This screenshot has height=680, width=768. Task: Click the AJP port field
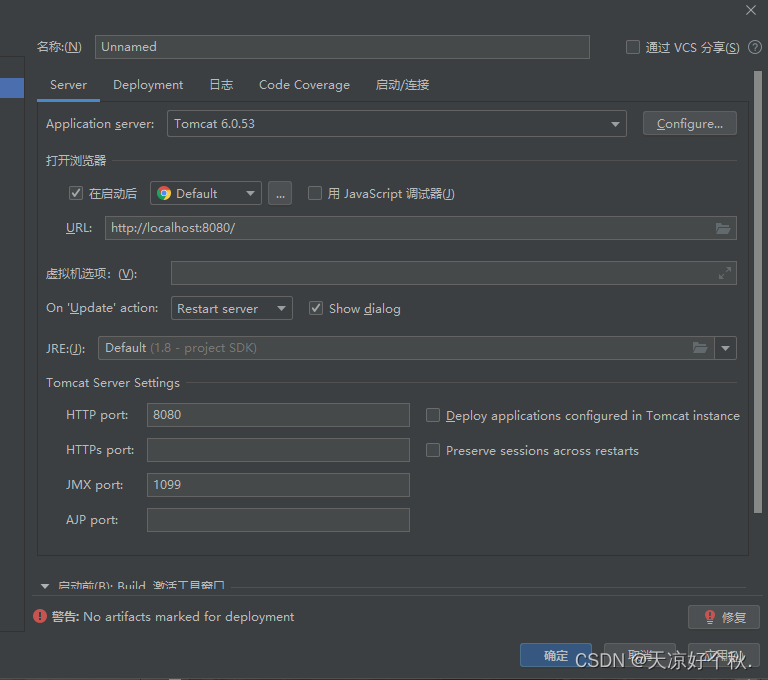click(278, 520)
